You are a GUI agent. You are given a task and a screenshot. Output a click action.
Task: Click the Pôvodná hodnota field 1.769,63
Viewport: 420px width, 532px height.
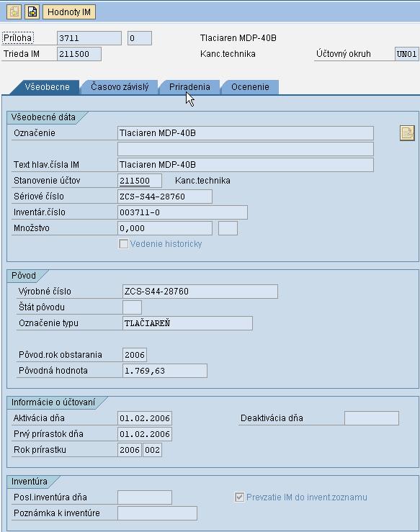tap(165, 371)
